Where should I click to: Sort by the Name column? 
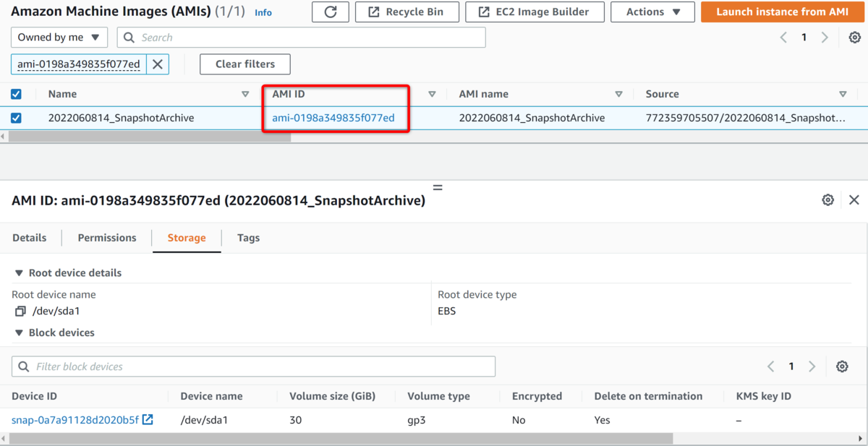(245, 94)
